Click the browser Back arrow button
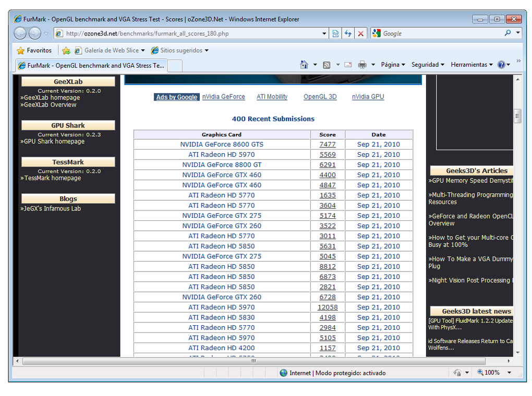Screen dimensions: 532x396 coord(20,33)
